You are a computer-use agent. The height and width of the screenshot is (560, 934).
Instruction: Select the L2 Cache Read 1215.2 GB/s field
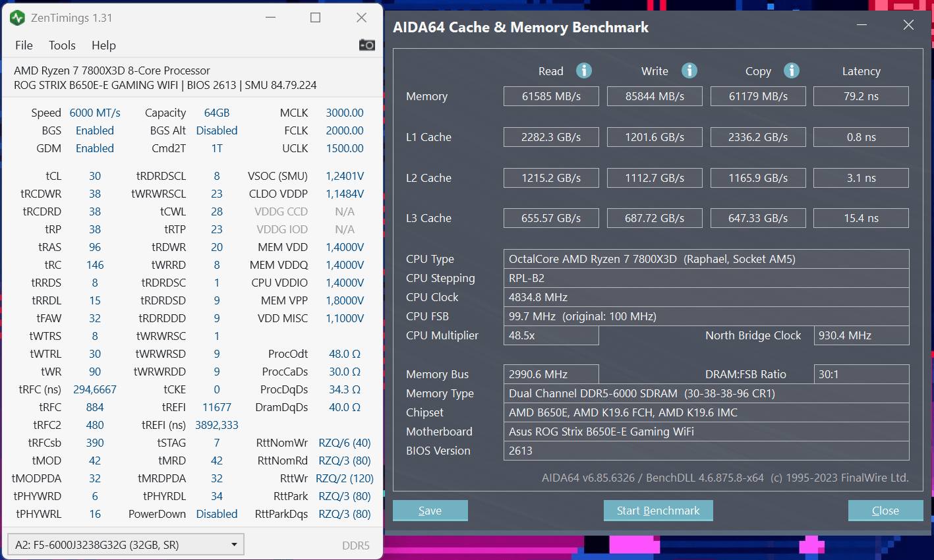coord(551,178)
